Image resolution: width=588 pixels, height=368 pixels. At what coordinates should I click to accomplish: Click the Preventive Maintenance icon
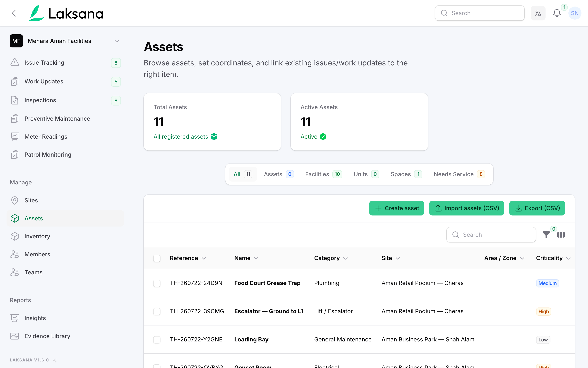[x=14, y=119]
